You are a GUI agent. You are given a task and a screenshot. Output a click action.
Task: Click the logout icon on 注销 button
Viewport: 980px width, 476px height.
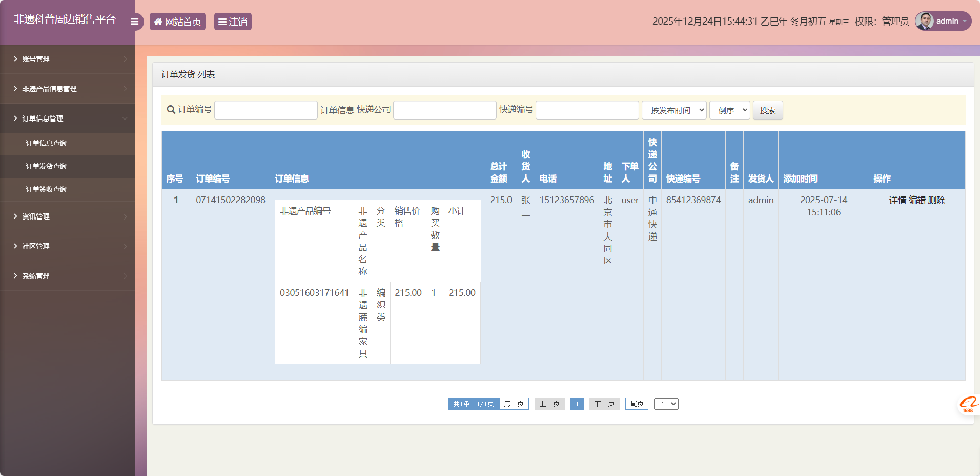coord(222,21)
